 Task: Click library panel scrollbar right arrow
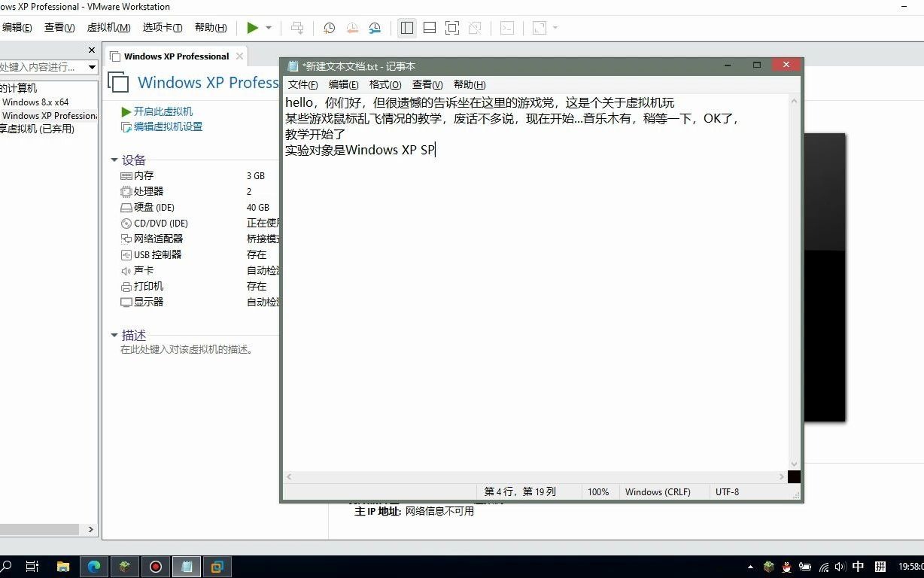tap(92, 529)
